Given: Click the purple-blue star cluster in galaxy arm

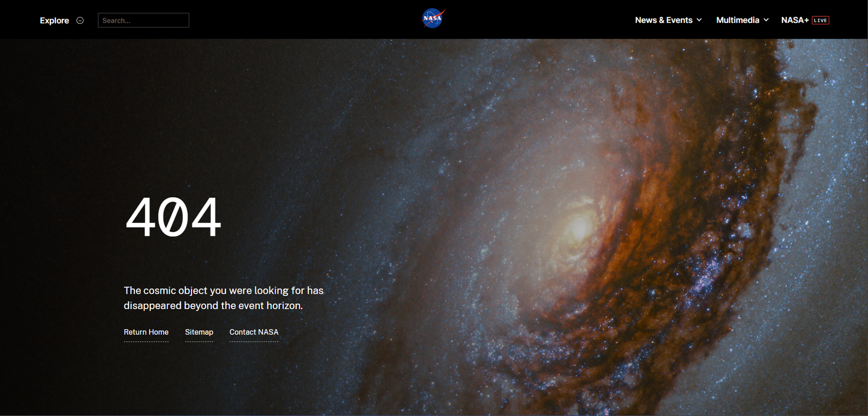Looking at the screenshot, I should (x=705, y=277).
